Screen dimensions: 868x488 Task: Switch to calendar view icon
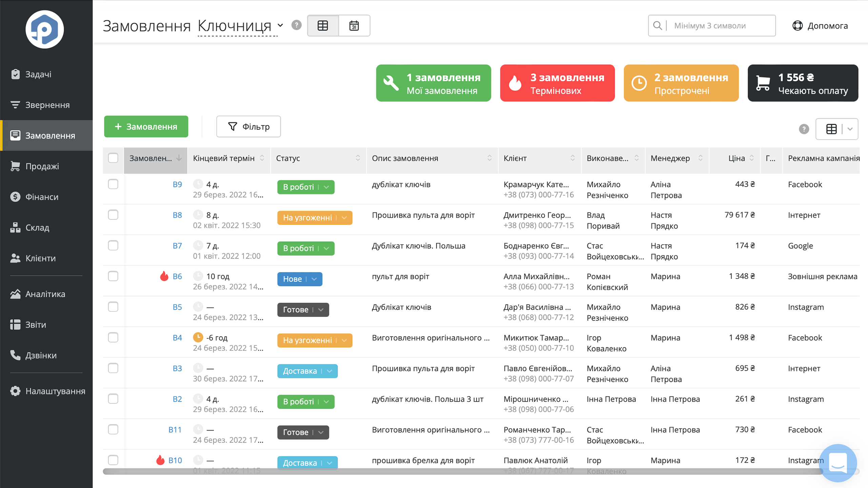click(354, 25)
